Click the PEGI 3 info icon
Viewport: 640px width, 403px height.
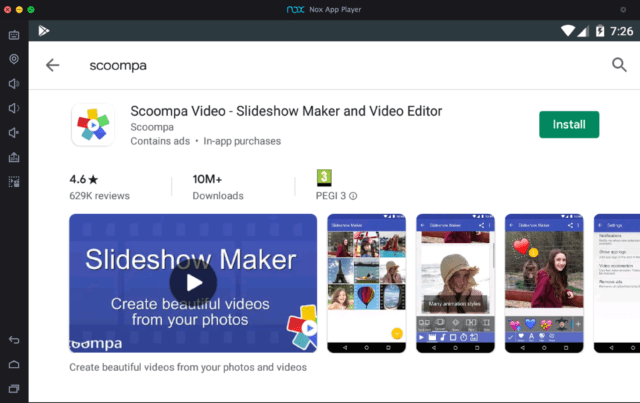pyautogui.click(x=353, y=196)
